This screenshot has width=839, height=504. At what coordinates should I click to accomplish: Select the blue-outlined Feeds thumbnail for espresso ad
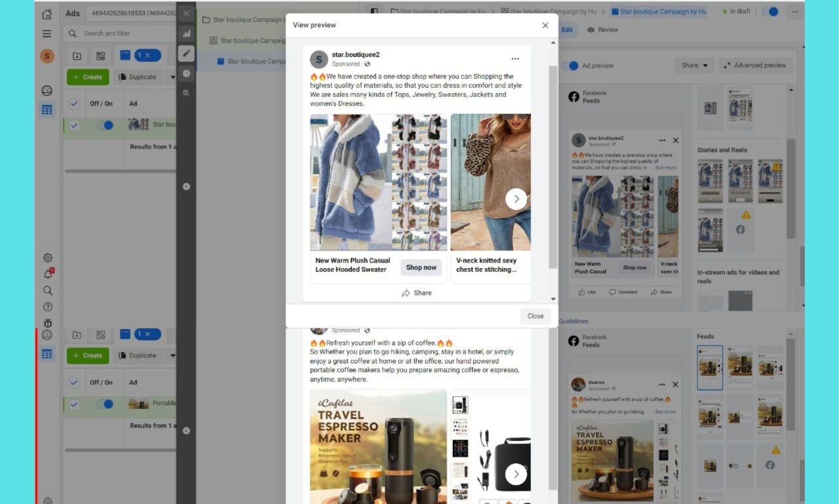710,368
